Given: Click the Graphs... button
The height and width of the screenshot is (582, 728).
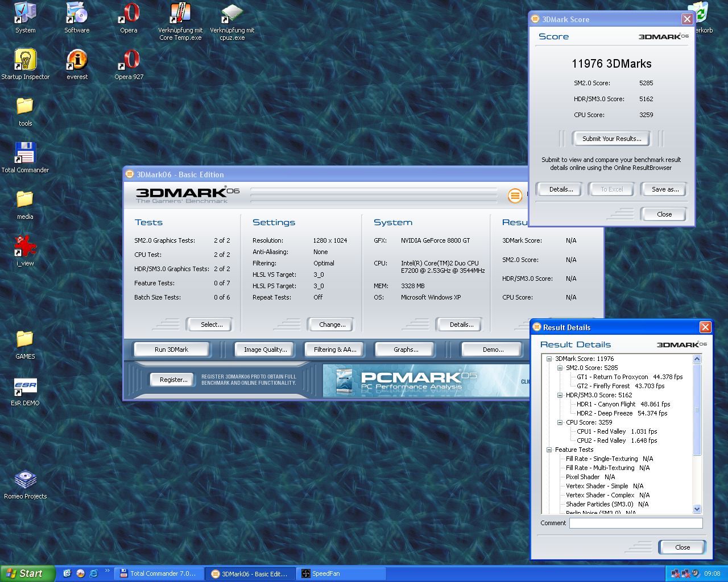Looking at the screenshot, I should (406, 350).
